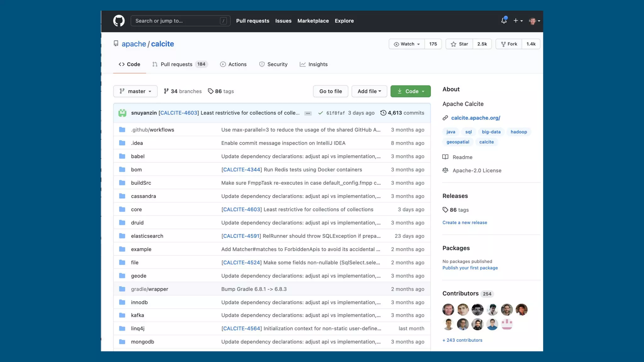
Task: Click the green checkmark build status
Action: 320,113
